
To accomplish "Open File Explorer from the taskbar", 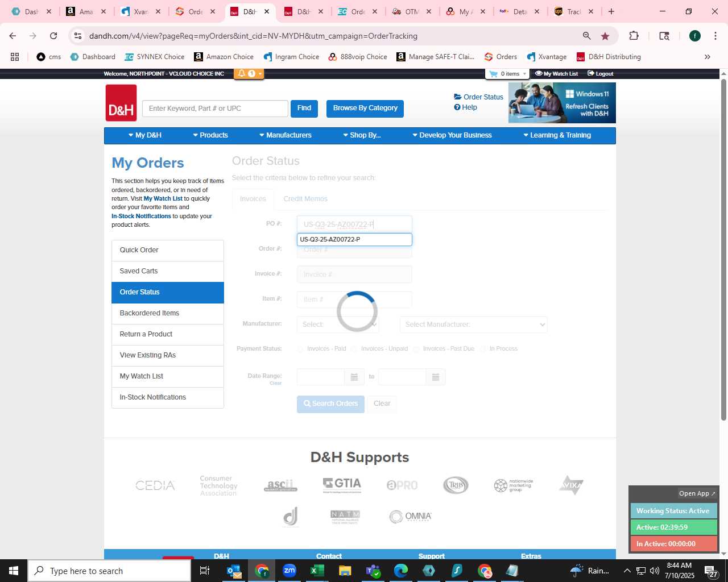I will coord(345,571).
